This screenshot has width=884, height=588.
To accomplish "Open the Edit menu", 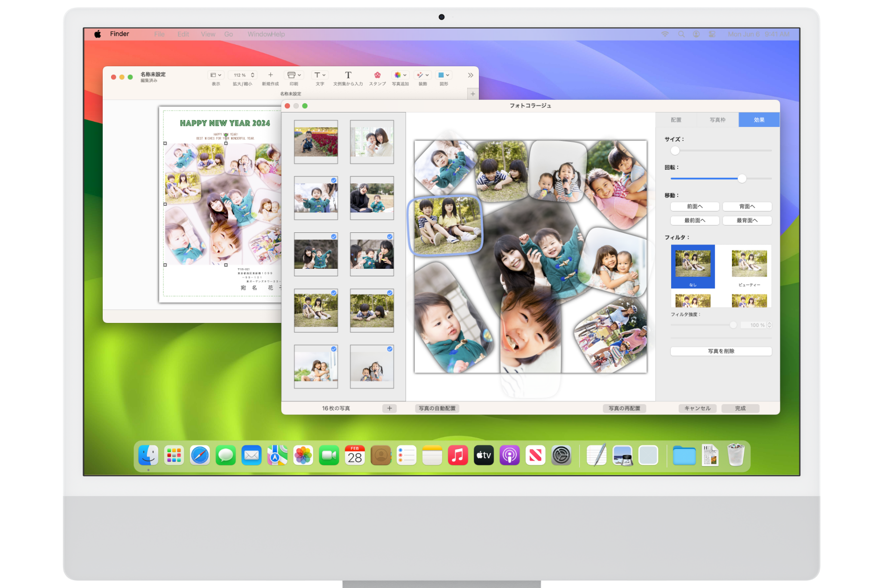I will (x=183, y=34).
